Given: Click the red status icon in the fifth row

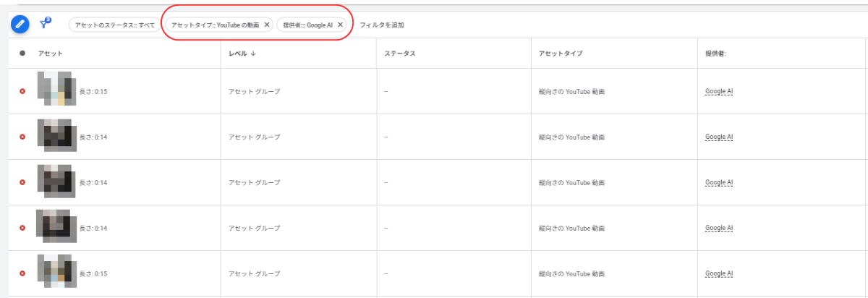Looking at the screenshot, I should click(22, 273).
